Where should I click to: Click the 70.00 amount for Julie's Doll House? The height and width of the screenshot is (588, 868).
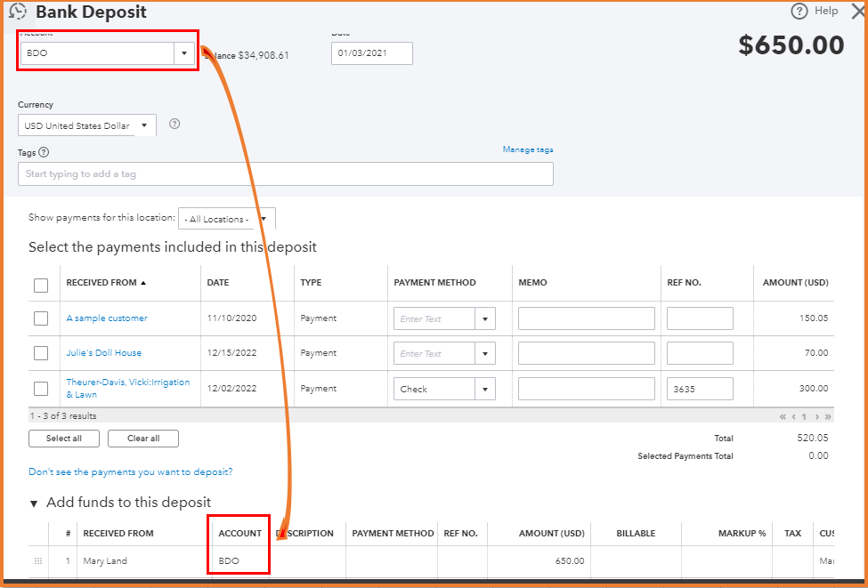816,352
